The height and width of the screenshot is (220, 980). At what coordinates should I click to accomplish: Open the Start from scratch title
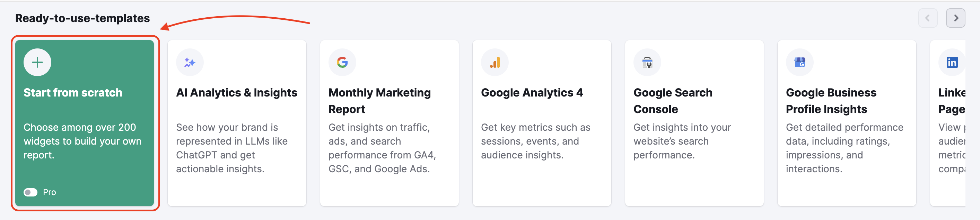click(x=73, y=93)
